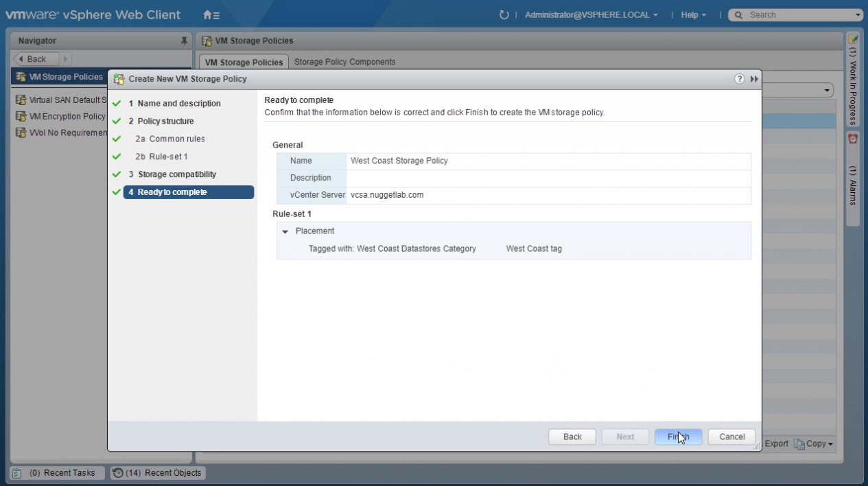Click the refresh icon in header
This screenshot has height=486, width=868.
pyautogui.click(x=504, y=15)
